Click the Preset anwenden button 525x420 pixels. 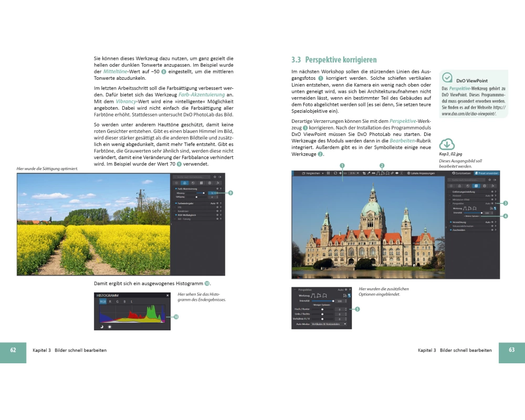(x=487, y=173)
